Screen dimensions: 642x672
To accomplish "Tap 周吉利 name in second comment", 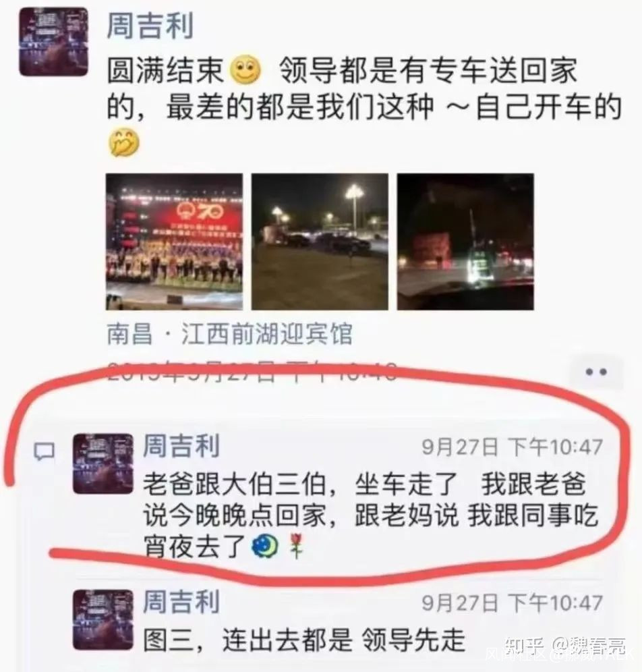I will point(181,601).
